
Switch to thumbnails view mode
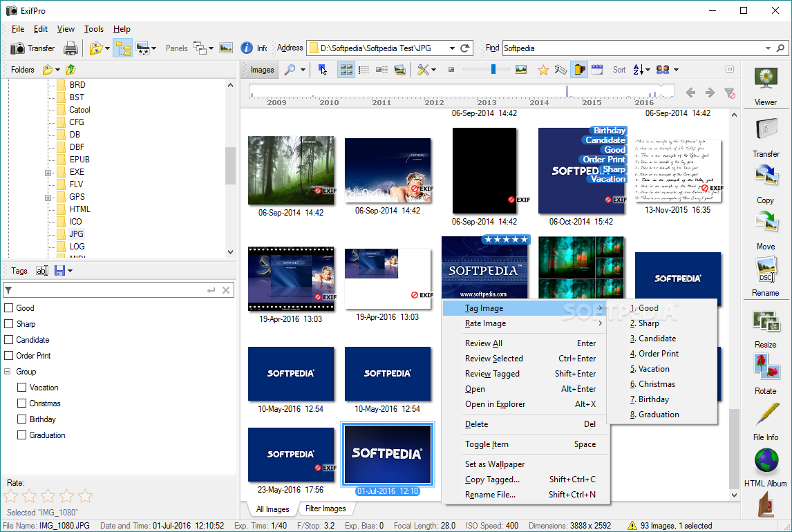(x=346, y=70)
